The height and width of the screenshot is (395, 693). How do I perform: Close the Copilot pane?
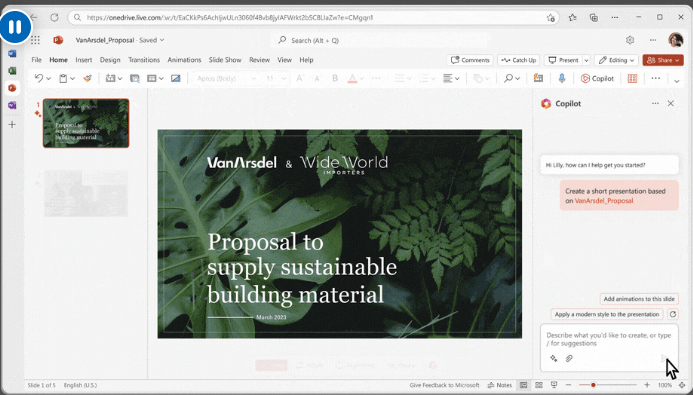pyautogui.click(x=670, y=103)
